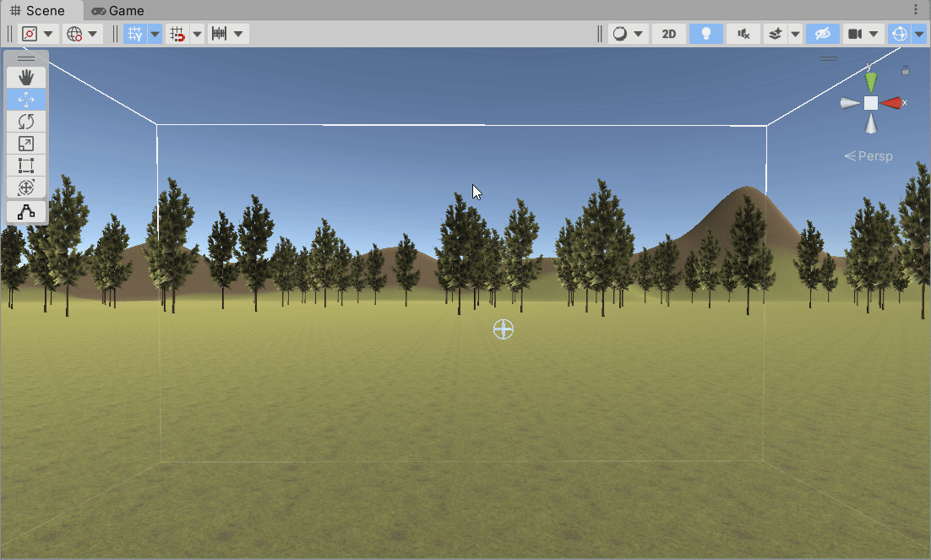Expand the draw mode dropdown arrow
Screen dimensions: 931x560
(x=639, y=34)
